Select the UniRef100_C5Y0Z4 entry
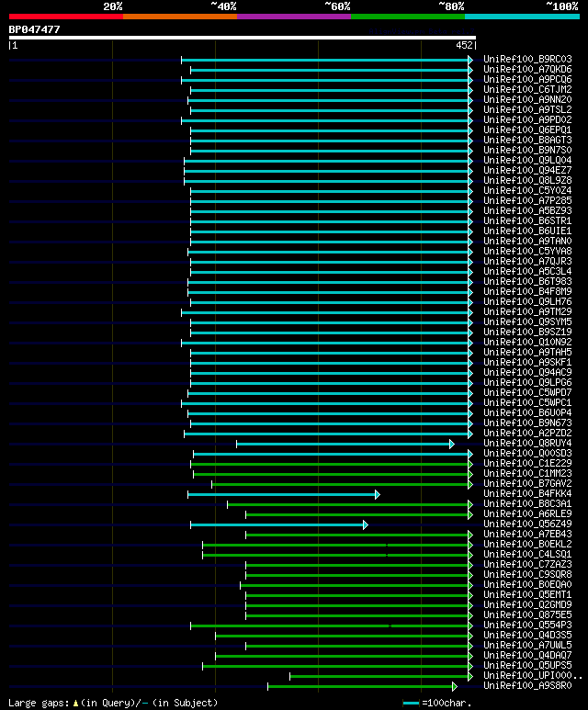This screenshot has height=710, width=588. point(527,191)
